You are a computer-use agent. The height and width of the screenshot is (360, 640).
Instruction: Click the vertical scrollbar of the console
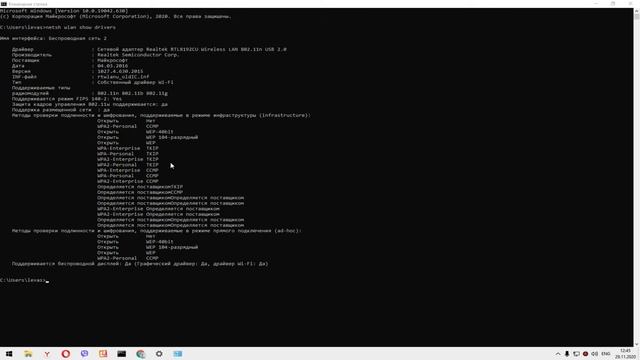636,178
